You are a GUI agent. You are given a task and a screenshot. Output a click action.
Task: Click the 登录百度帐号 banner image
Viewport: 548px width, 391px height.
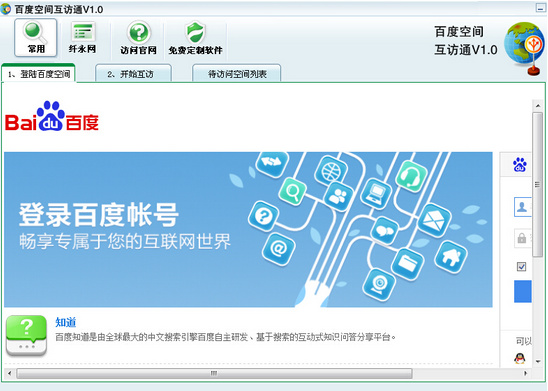pyautogui.click(x=248, y=230)
